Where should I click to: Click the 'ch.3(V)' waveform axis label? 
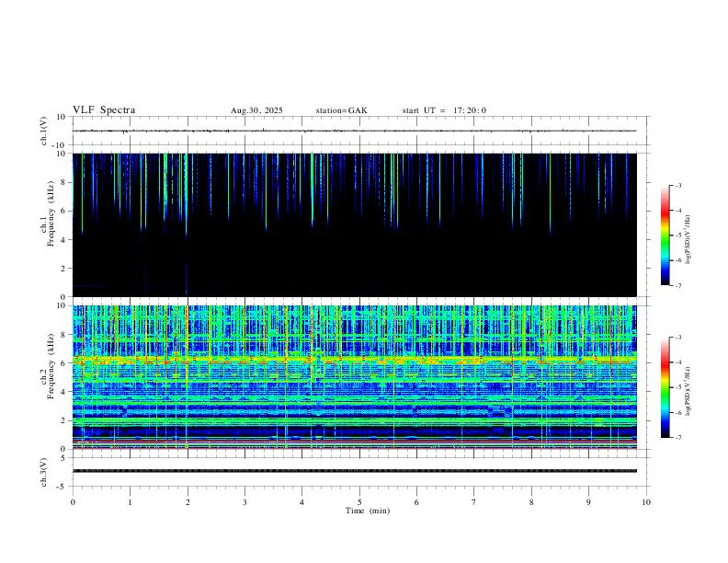[44, 472]
